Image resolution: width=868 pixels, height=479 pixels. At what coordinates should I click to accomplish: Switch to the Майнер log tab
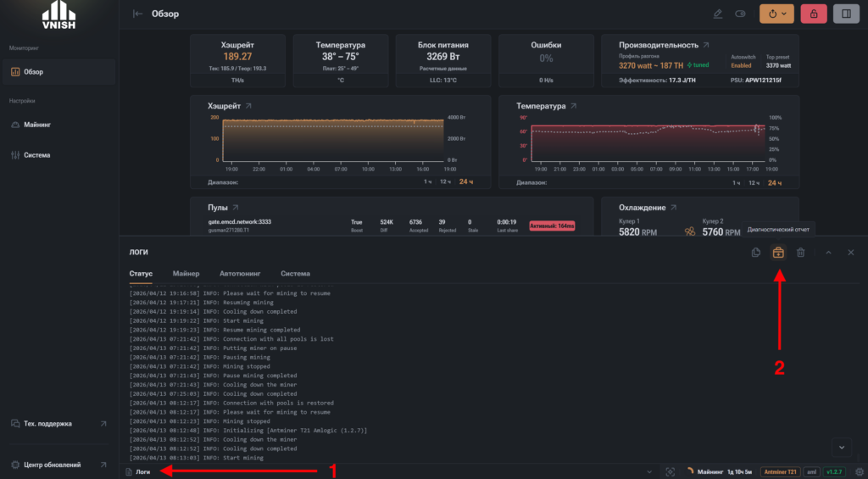pyautogui.click(x=186, y=274)
